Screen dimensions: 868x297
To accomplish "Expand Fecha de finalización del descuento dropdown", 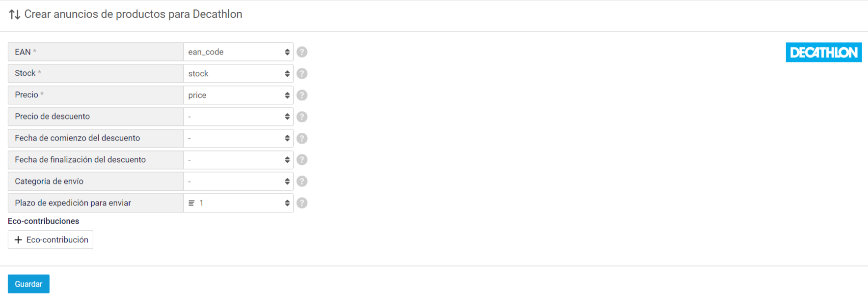I will pos(238,160).
